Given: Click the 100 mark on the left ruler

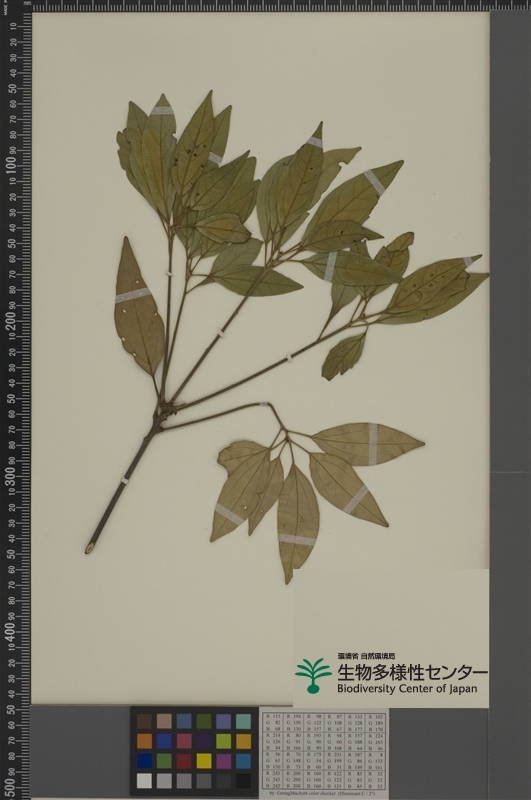Looking at the screenshot, I should tap(11, 164).
